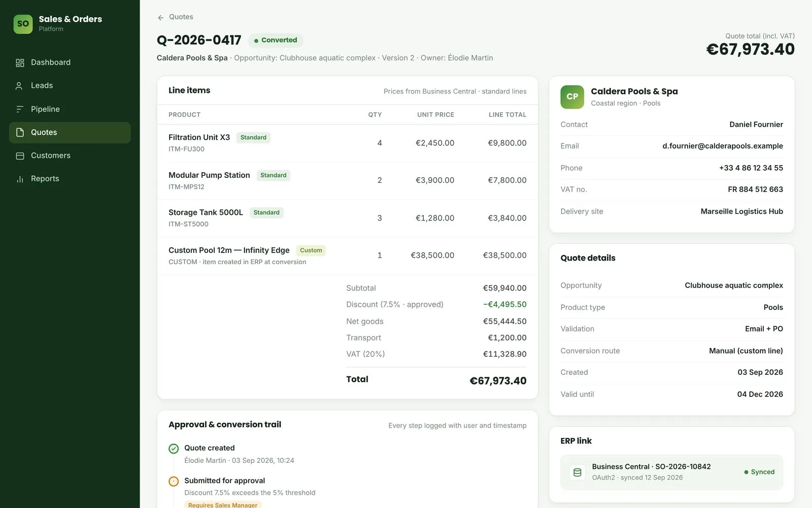
Task: Click the Standard tag on Storage Tank 5000L
Action: click(266, 213)
